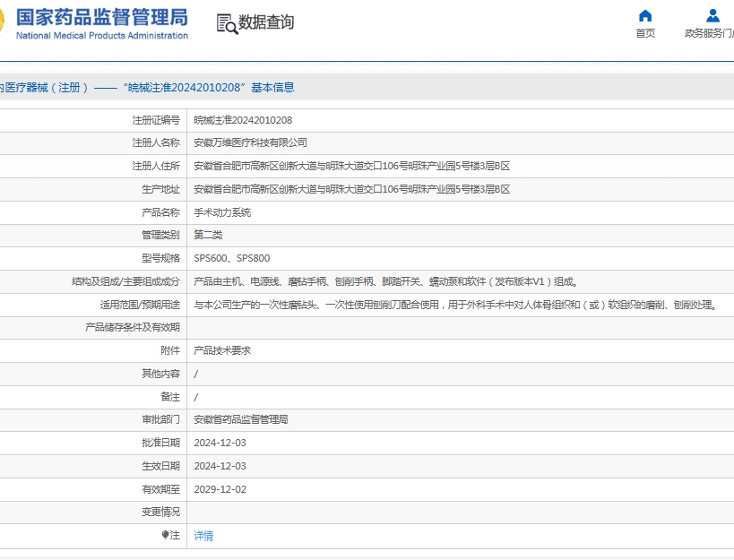734x560 pixels.
Task: Click the 产品储存条件及有效期 field label
Action: coord(133,327)
